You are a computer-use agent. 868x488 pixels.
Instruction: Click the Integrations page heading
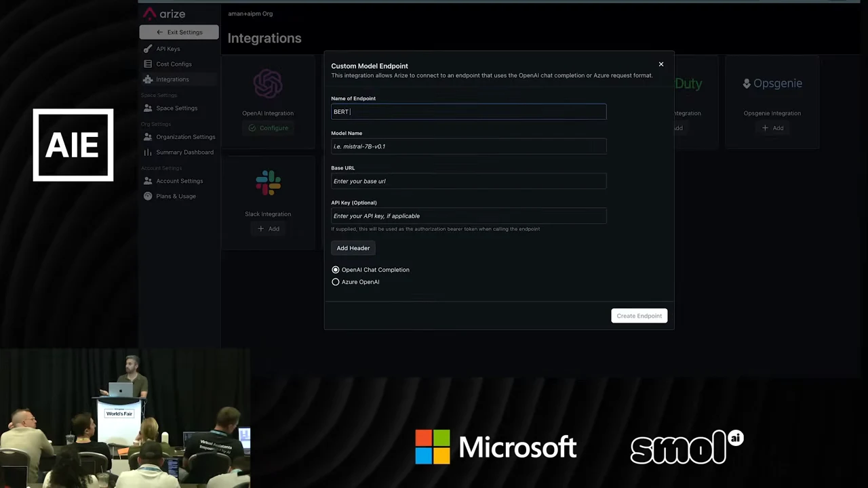264,39
